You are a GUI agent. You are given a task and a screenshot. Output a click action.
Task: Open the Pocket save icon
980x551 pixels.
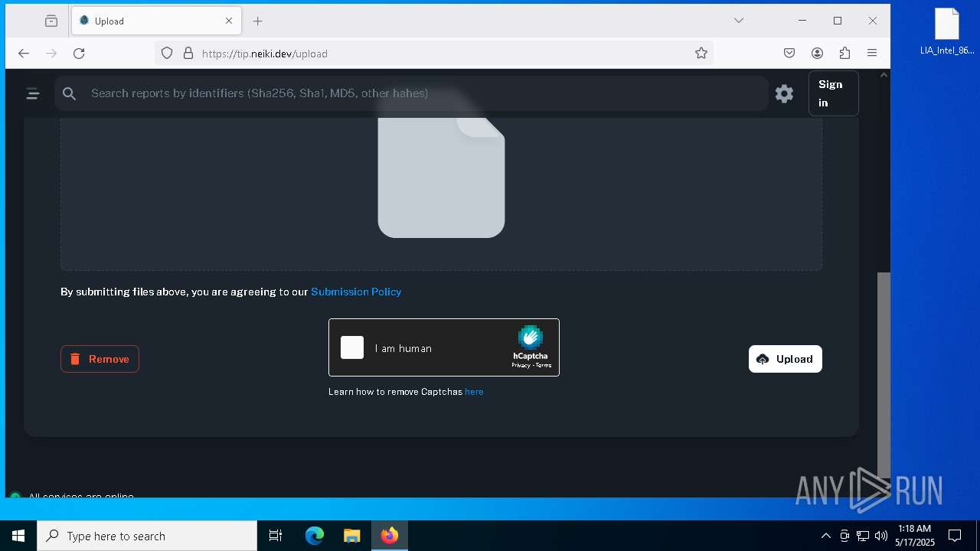789,54
